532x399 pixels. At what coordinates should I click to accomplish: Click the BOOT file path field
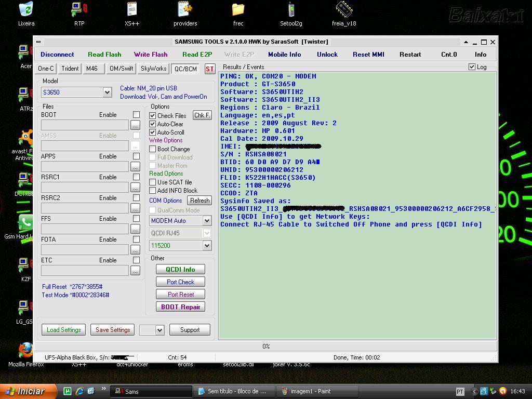[85, 125]
